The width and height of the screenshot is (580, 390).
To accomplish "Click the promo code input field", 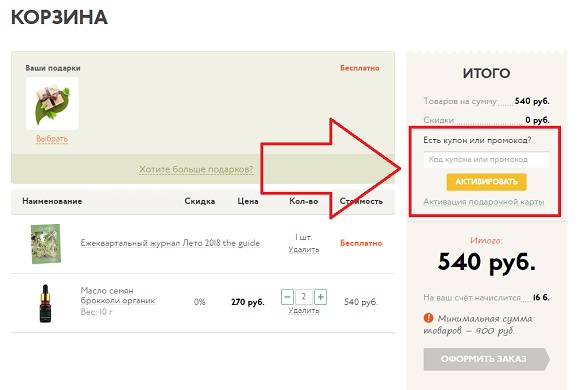I will (486, 159).
